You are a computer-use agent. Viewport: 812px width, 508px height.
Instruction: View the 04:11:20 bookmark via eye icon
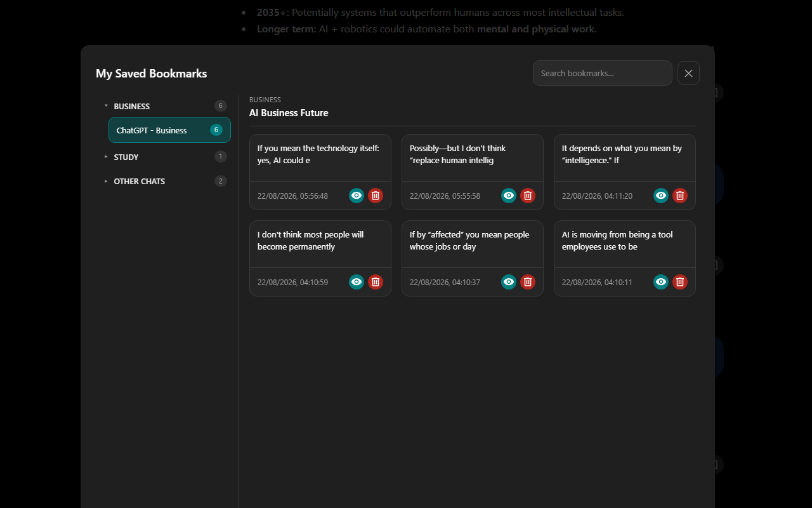[x=661, y=196]
